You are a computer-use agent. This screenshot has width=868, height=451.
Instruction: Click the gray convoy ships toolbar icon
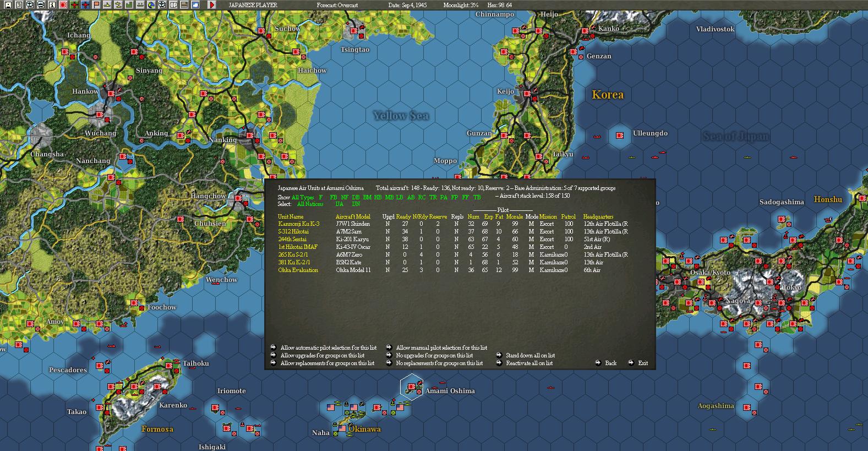pyautogui.click(x=140, y=5)
